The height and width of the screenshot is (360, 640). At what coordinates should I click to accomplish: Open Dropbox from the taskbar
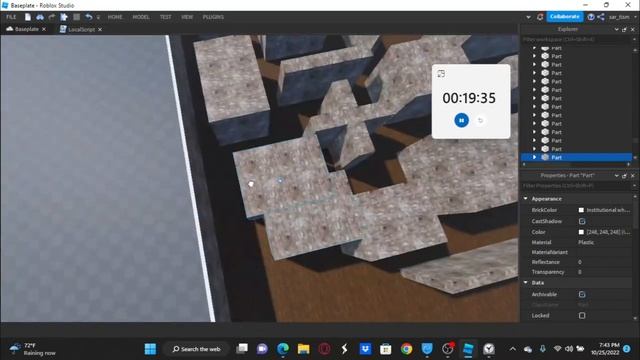click(x=365, y=349)
